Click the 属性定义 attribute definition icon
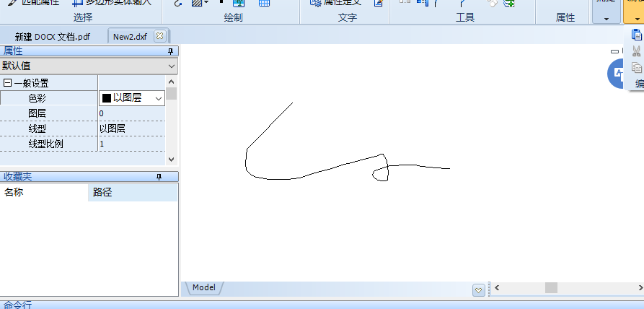644x309 pixels. (315, 3)
